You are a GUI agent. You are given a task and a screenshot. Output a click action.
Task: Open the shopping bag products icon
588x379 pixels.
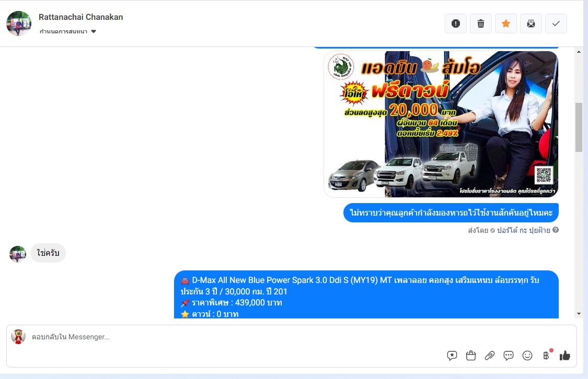pyautogui.click(x=471, y=356)
